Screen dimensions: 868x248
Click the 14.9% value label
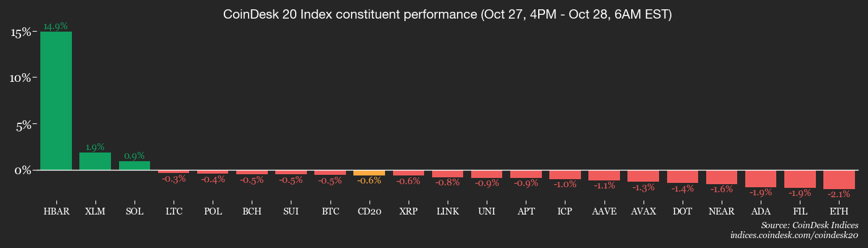click(x=56, y=26)
